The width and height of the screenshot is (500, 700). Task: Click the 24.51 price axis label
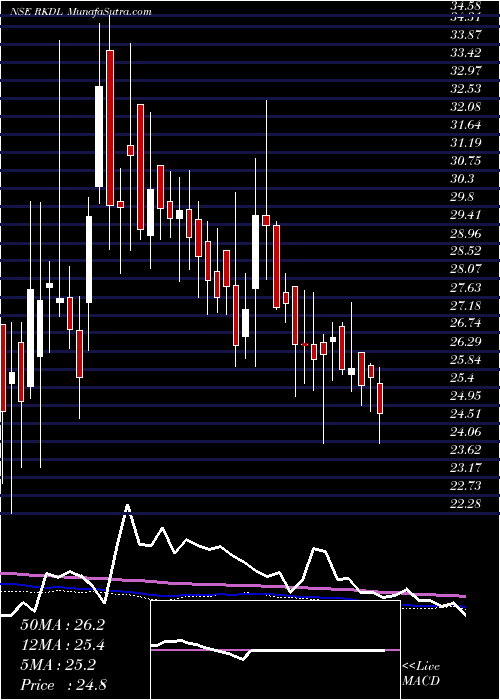click(x=466, y=414)
